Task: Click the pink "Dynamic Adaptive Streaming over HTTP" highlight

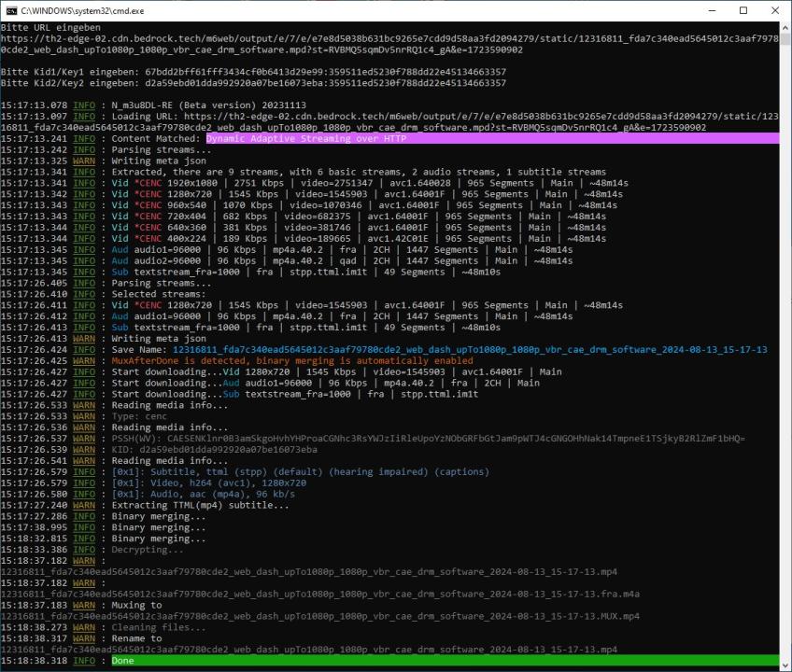Action: (306, 138)
